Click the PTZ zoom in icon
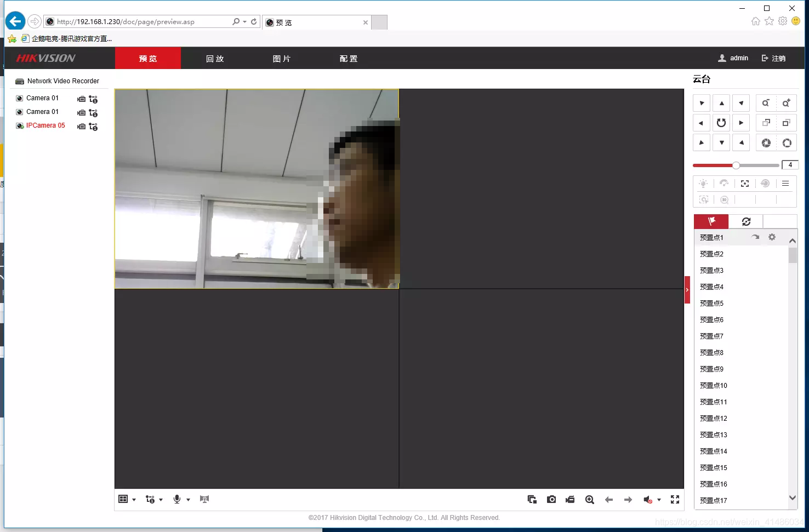Screen dimensions: 809x532 pyautogui.click(x=787, y=103)
